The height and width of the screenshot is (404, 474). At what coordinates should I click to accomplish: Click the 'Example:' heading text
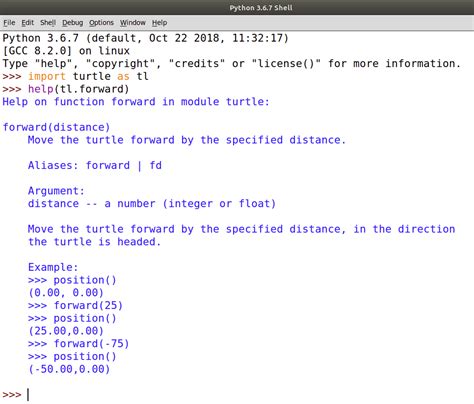click(x=53, y=267)
